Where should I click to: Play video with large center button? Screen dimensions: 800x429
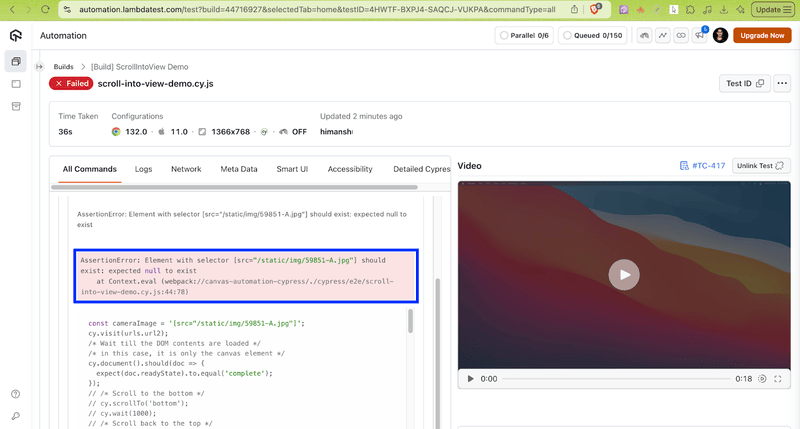pos(624,275)
